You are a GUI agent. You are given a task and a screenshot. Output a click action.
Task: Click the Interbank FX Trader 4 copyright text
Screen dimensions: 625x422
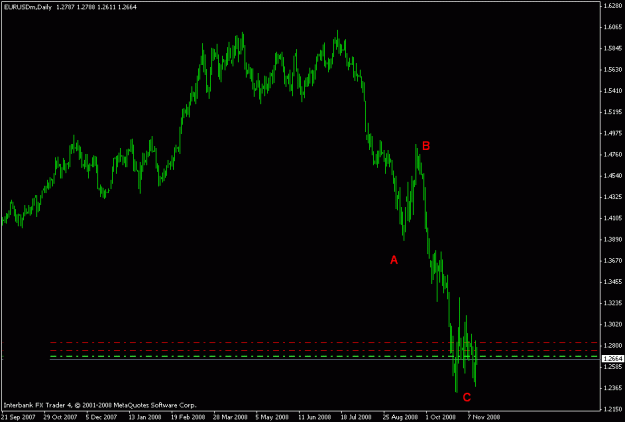[x=100, y=405]
